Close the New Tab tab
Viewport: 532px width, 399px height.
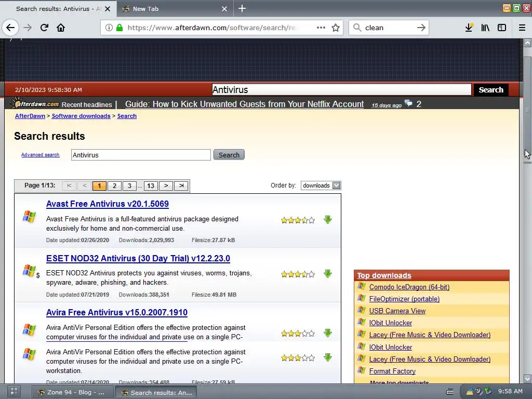pos(224,9)
